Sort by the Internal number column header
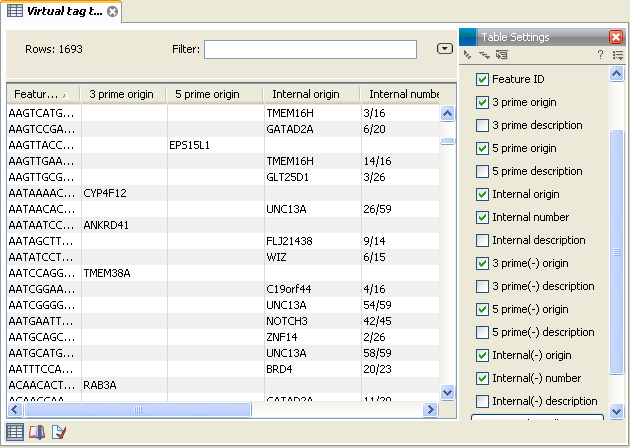This screenshot has height=448, width=630. pyautogui.click(x=400, y=94)
